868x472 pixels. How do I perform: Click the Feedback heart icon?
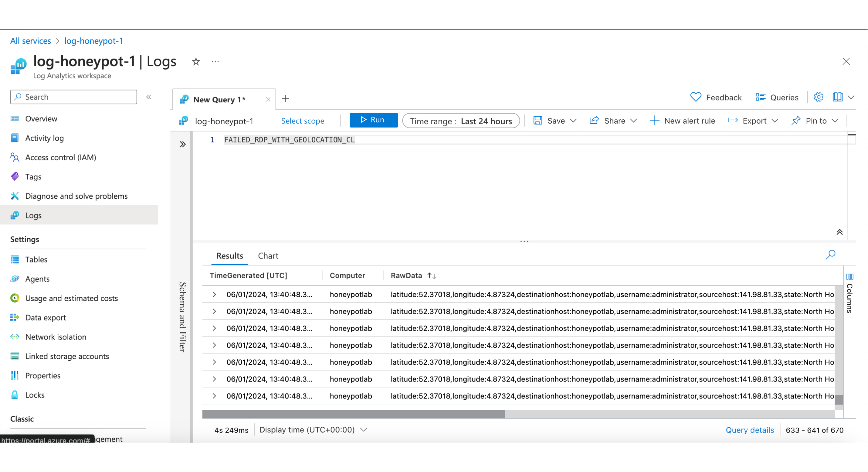coord(696,97)
